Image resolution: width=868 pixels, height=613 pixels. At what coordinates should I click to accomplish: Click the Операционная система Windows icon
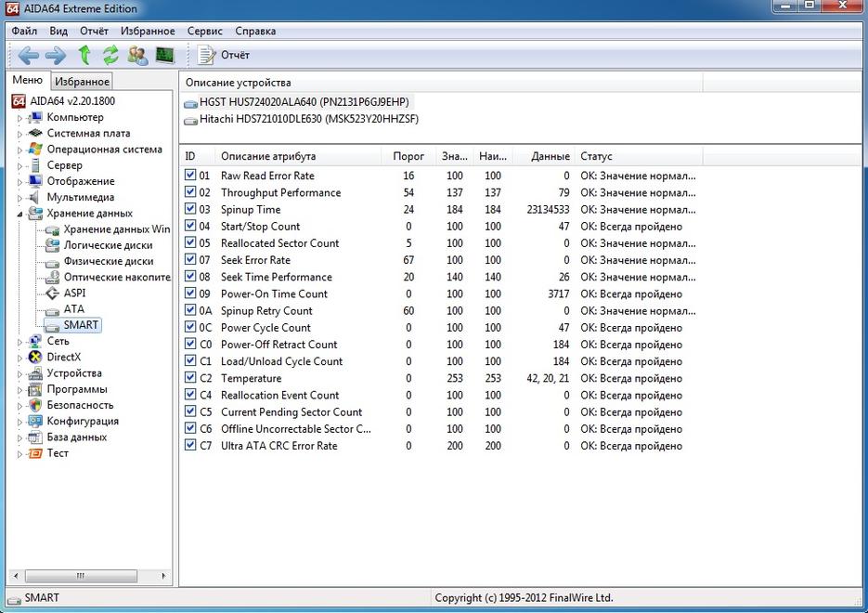point(35,149)
